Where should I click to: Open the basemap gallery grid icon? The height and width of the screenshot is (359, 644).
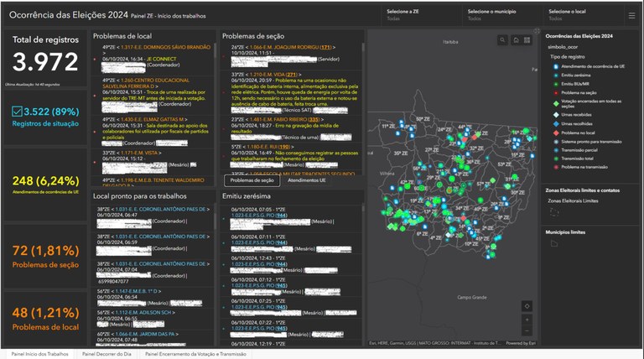point(527,40)
